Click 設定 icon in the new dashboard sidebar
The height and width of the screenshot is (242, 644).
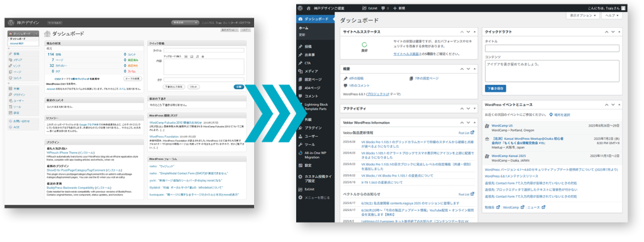pyautogui.click(x=301, y=166)
